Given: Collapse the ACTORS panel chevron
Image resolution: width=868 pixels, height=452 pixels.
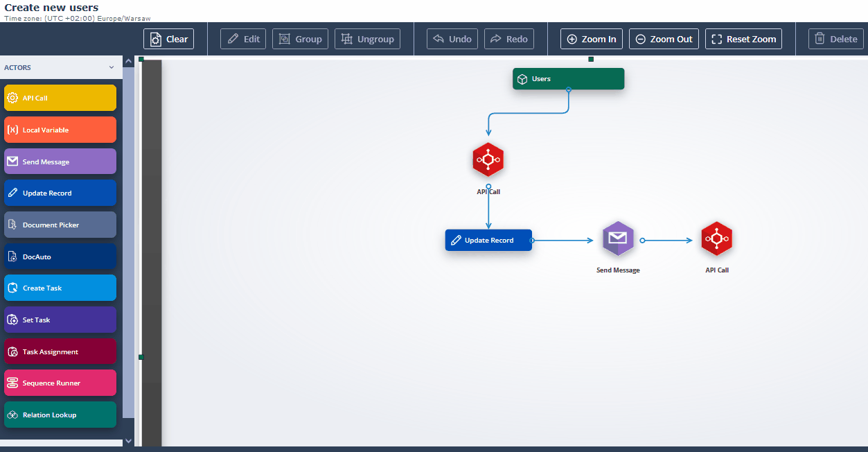Looking at the screenshot, I should coord(112,67).
